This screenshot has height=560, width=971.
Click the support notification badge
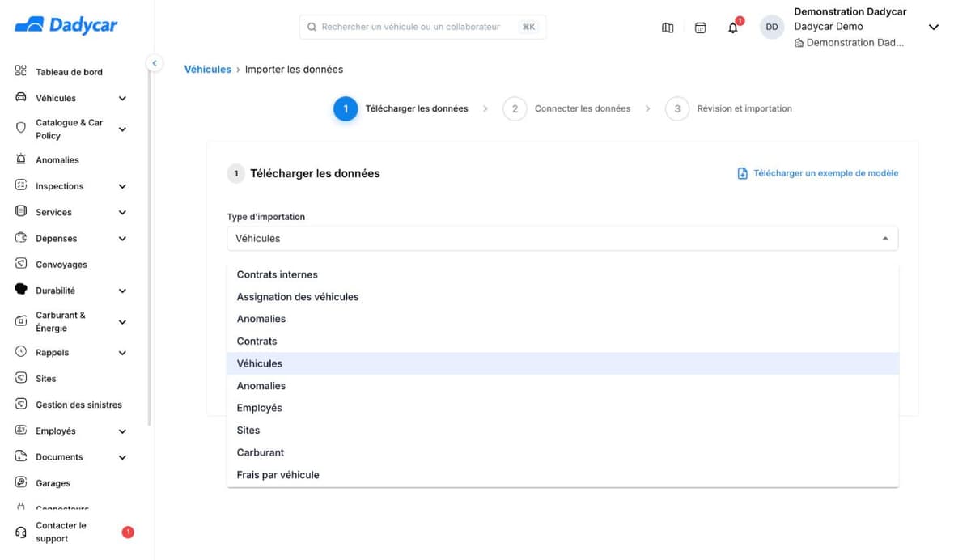coord(128,532)
